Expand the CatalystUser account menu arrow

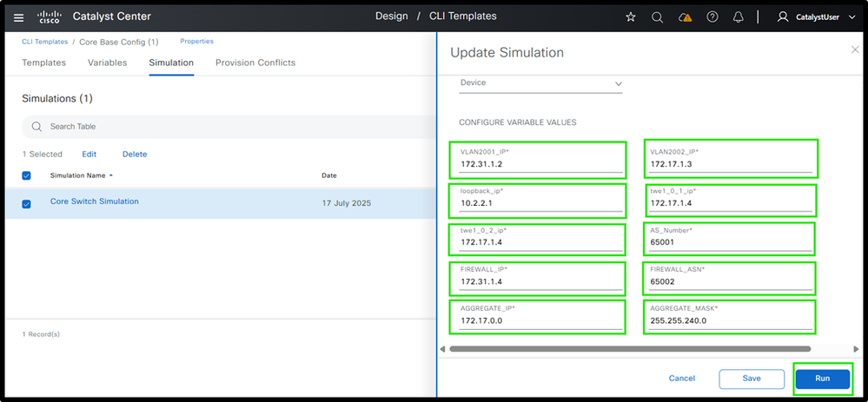tap(851, 17)
